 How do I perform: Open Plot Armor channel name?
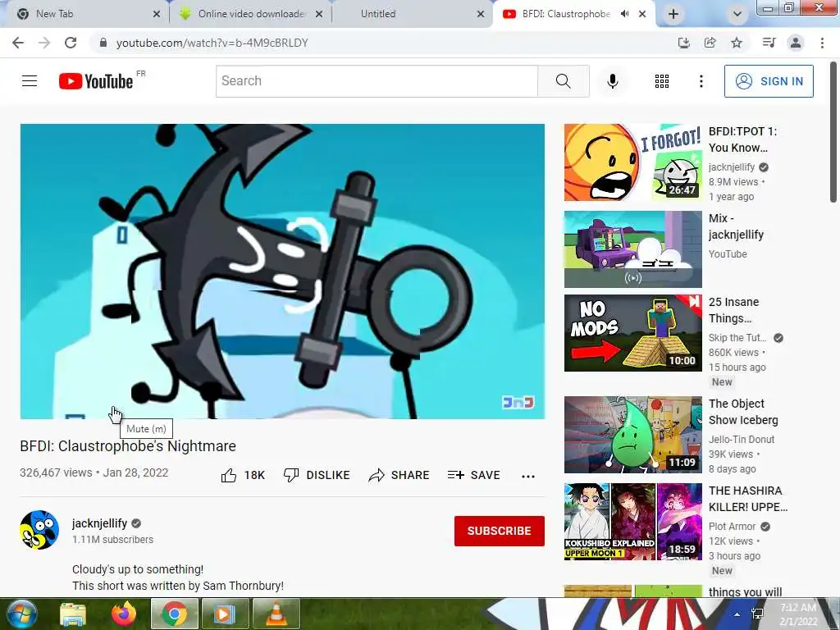click(732, 527)
